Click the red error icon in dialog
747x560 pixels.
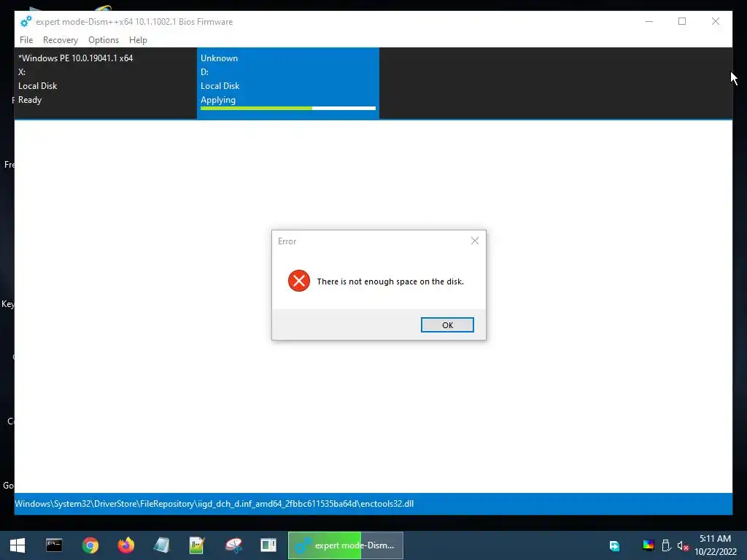(298, 281)
